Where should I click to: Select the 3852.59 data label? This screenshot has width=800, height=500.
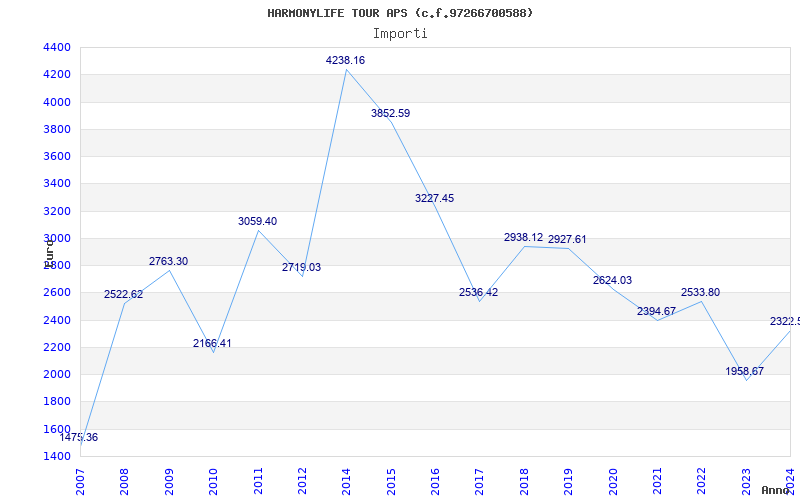point(390,113)
